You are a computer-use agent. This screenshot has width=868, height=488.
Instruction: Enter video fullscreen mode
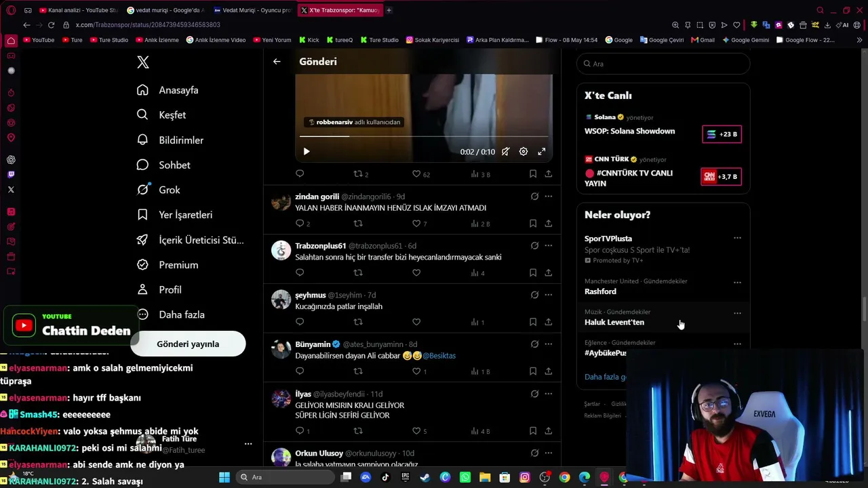(542, 152)
